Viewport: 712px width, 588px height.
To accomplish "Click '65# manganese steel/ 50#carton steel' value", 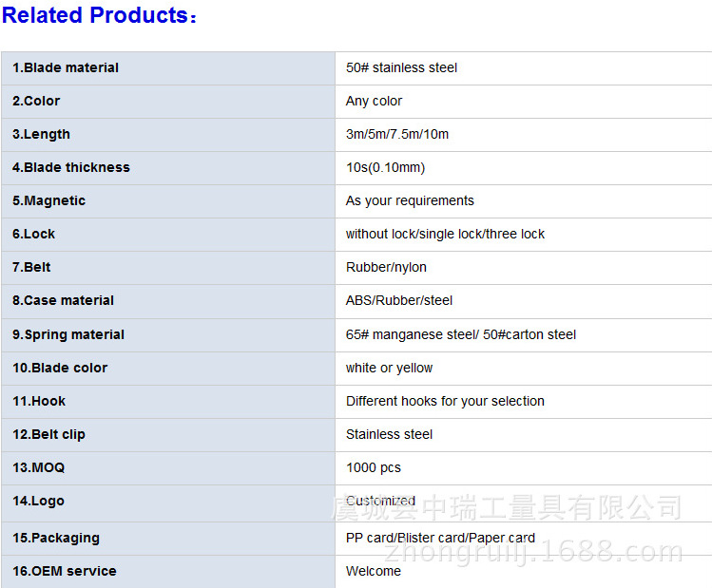I will tap(461, 334).
